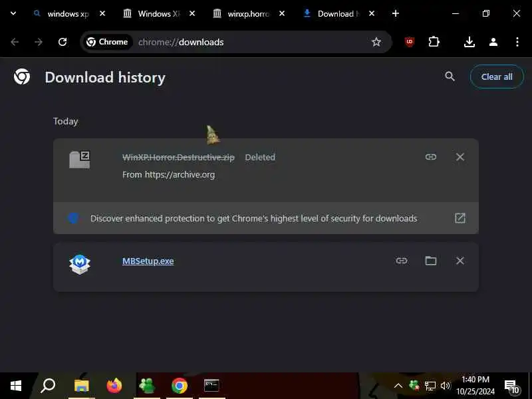Click the 'Today' section heading
Viewport: 532px width, 399px height.
(x=65, y=122)
